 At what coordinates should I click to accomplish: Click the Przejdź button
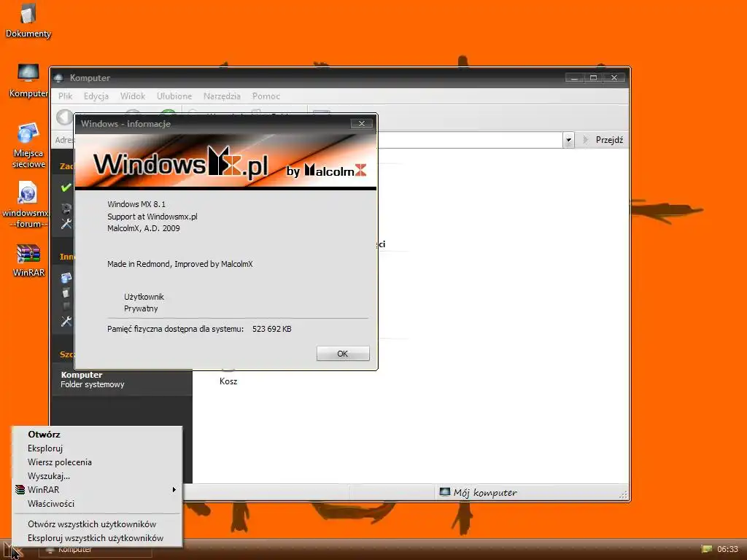603,140
